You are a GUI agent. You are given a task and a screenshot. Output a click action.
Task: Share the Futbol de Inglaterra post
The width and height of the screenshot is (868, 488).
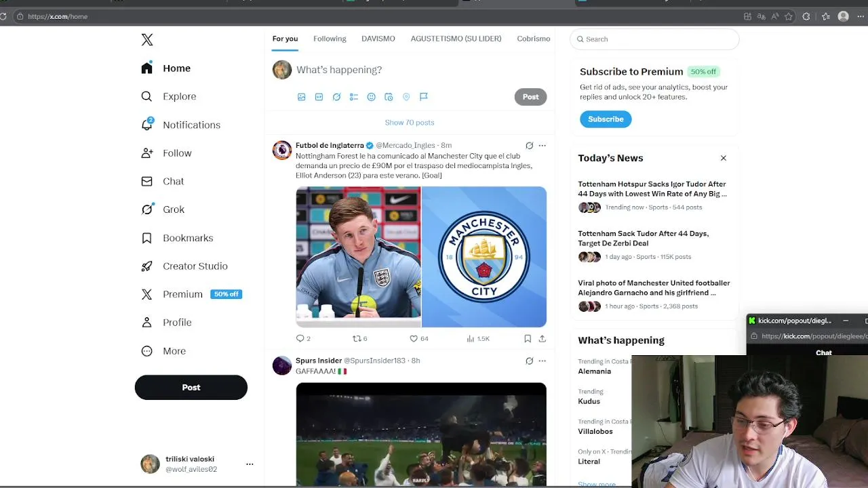click(542, 339)
